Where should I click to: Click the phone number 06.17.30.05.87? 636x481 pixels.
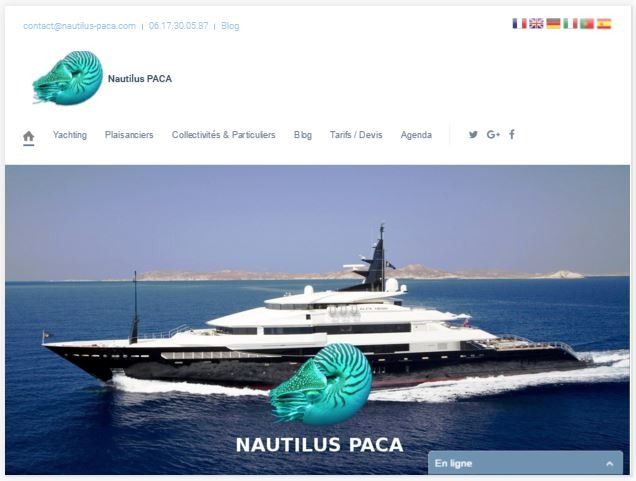click(178, 26)
